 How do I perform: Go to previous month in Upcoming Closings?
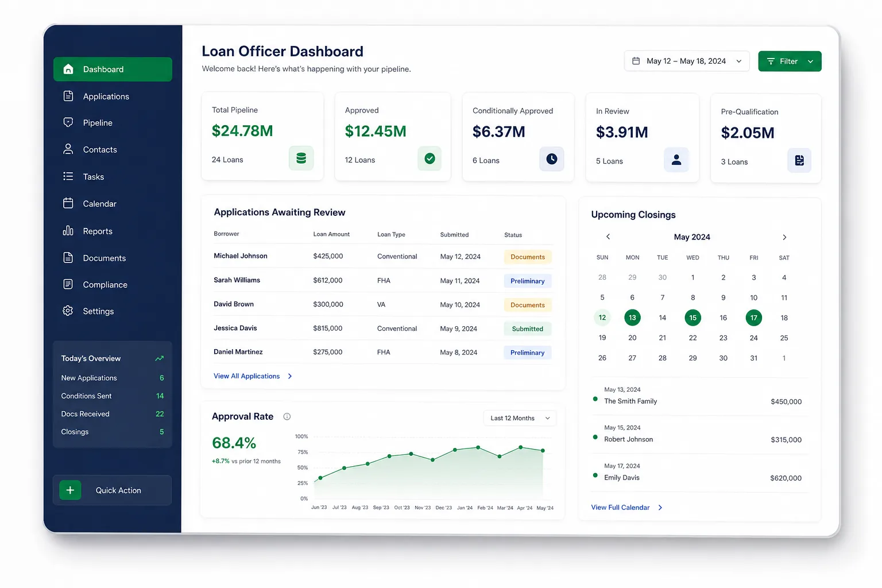coord(608,237)
